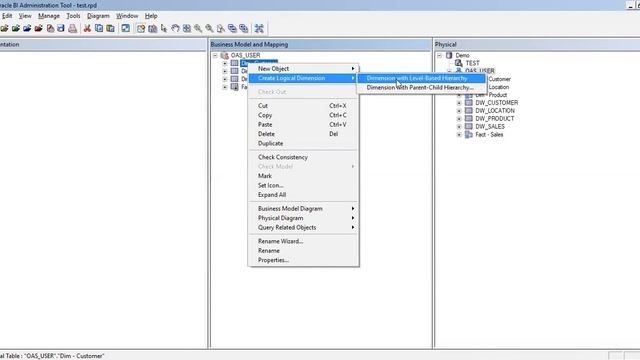
Task: Choose Delete from the context menu
Action: 304,134
